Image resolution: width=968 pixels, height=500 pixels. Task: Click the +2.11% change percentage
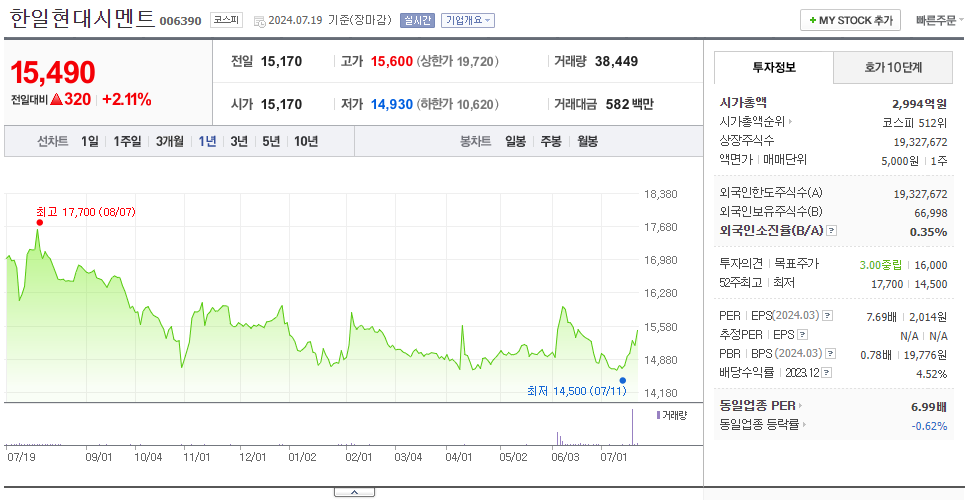pyautogui.click(x=127, y=99)
